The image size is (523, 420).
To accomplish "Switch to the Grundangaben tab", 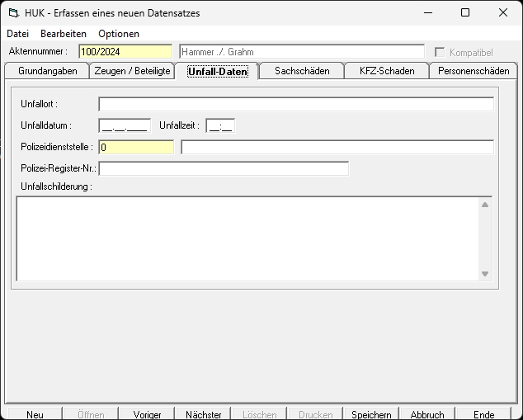I will [x=47, y=71].
